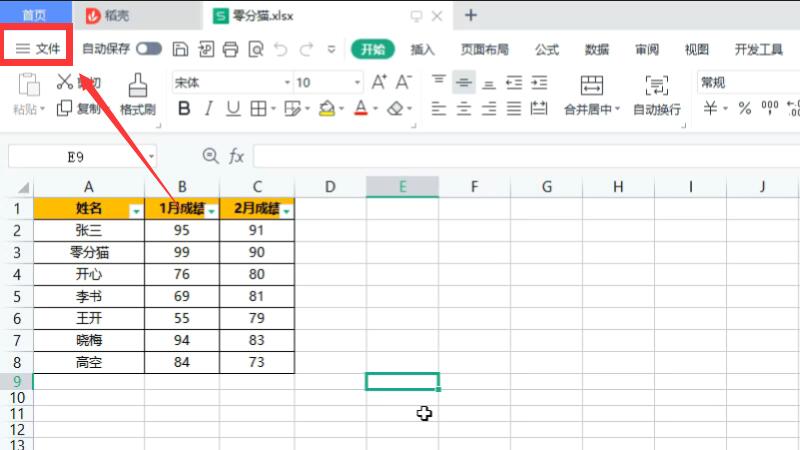Click the Percent style icon

coord(744,109)
